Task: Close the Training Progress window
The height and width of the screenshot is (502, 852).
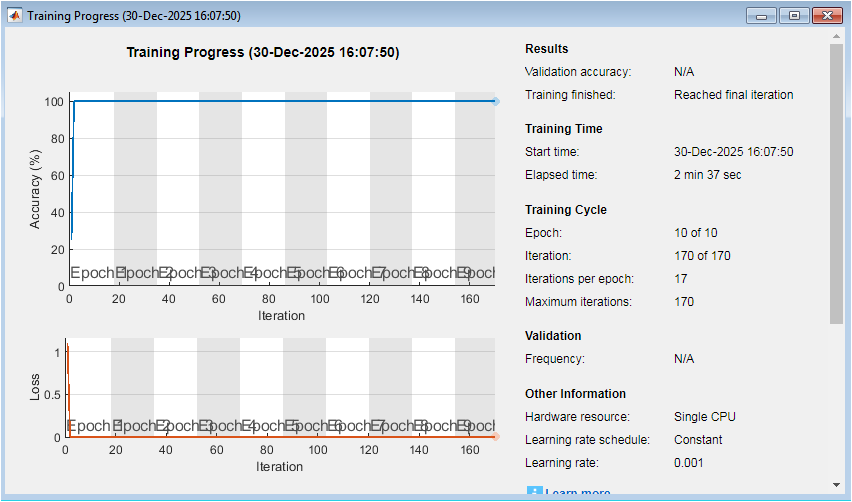Action: click(827, 16)
